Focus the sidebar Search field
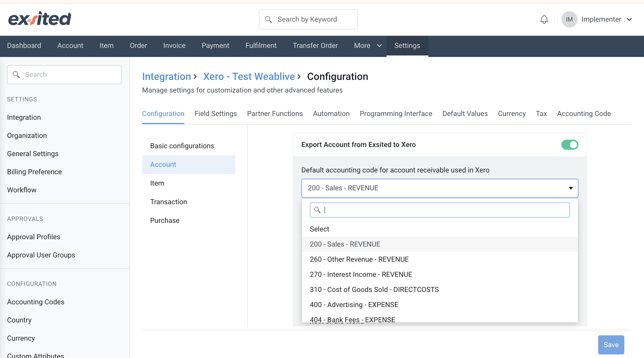The width and height of the screenshot is (644, 358). 64,75
